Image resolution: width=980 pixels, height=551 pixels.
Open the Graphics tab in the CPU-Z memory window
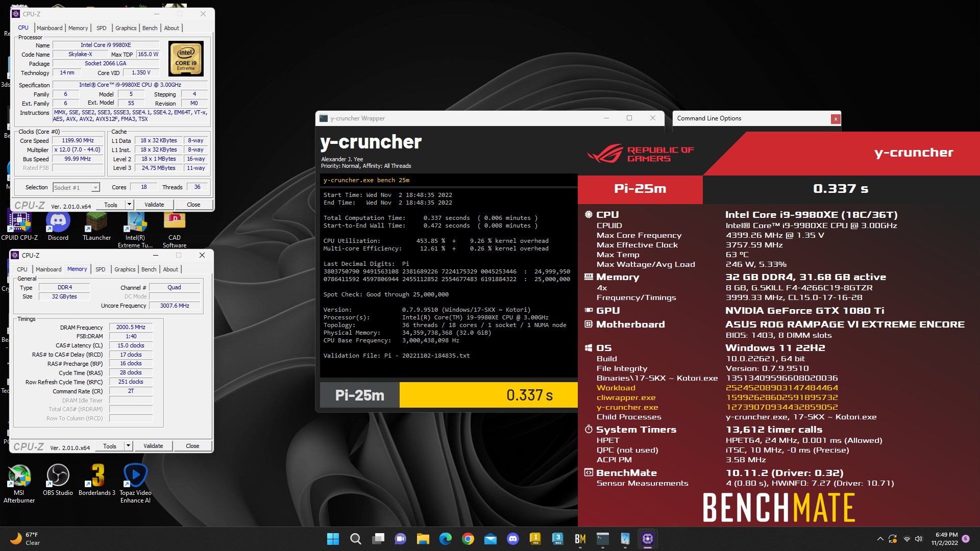pyautogui.click(x=125, y=269)
